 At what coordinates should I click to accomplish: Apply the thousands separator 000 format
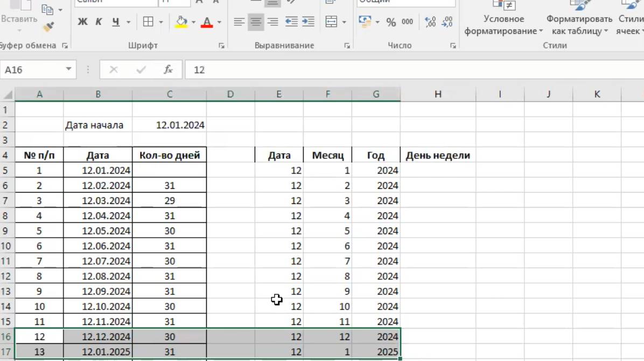[x=408, y=22]
